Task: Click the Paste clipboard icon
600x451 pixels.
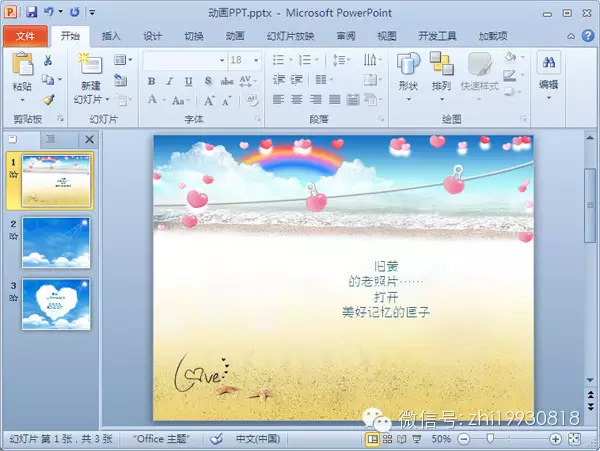Action: coord(22,63)
